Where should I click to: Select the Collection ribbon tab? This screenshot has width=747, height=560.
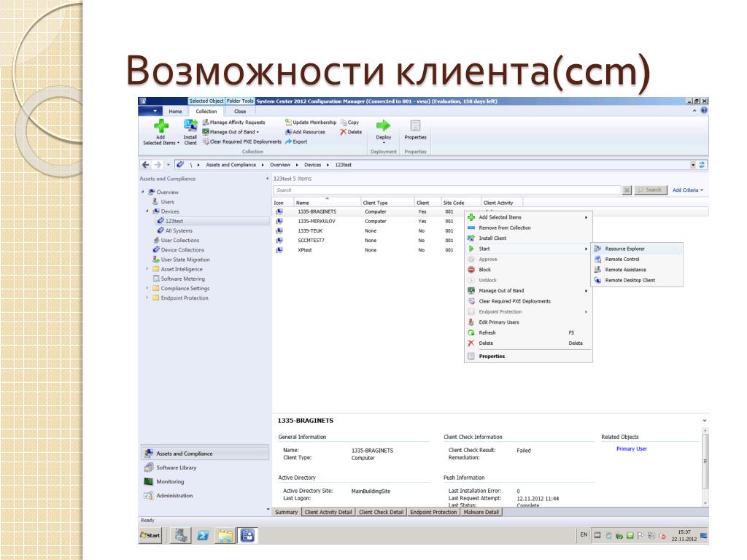coord(206,112)
